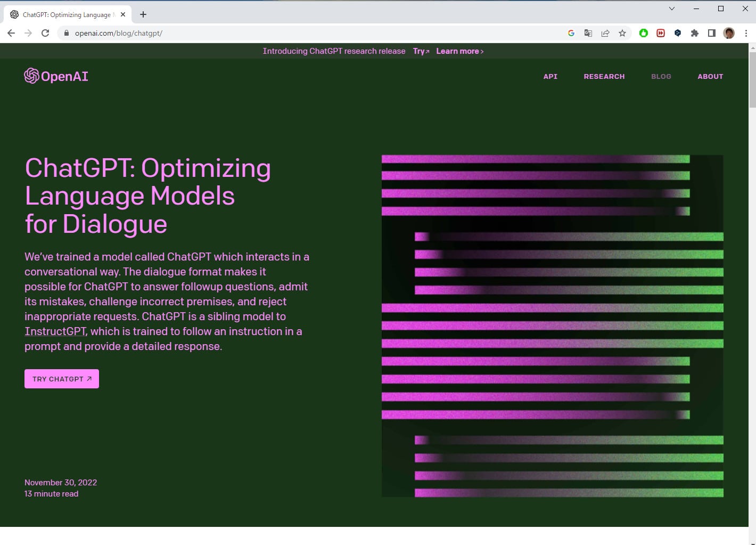The image size is (756, 545).
Task: Select the ChatGPT: Optimizing Language tab
Action: [x=68, y=15]
